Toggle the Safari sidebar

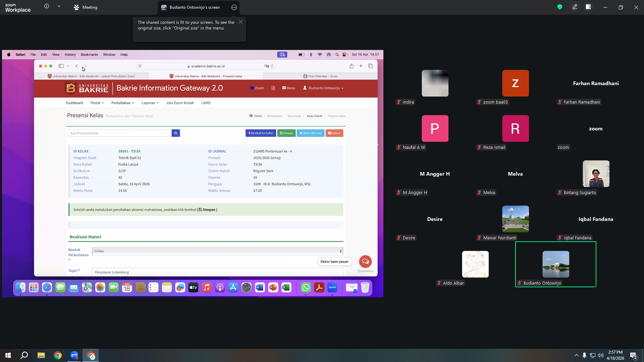pyautogui.click(x=61, y=66)
